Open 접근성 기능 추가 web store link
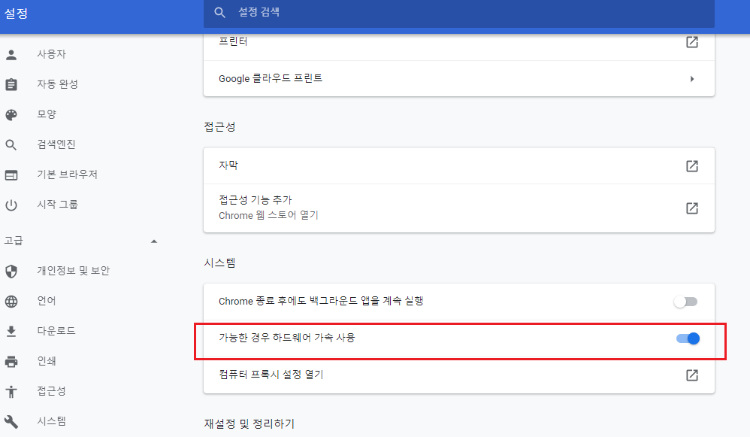This screenshot has width=750, height=437. (691, 208)
